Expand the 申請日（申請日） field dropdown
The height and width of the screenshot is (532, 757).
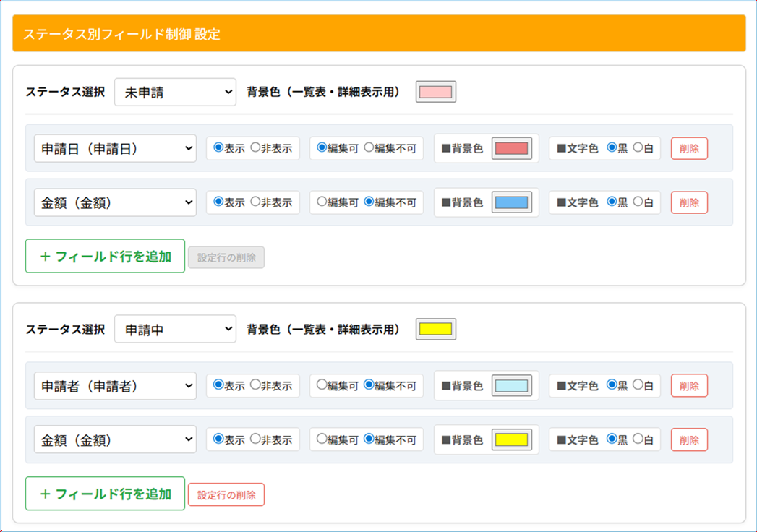click(115, 149)
